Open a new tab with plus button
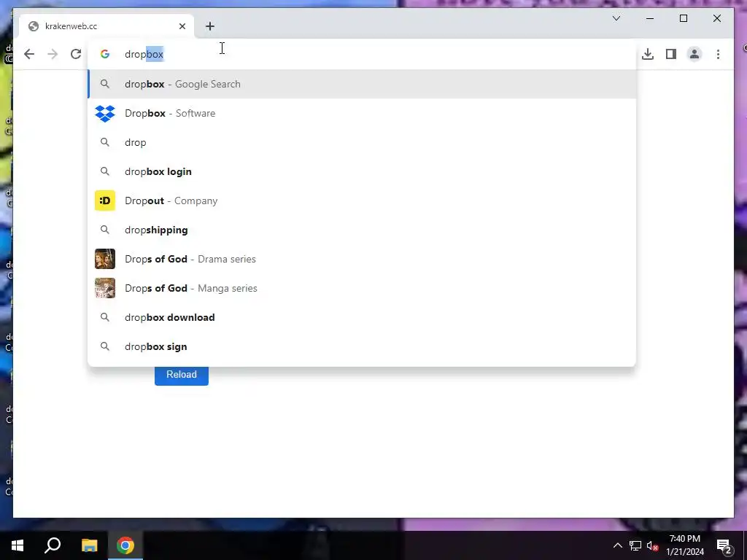 (x=210, y=26)
